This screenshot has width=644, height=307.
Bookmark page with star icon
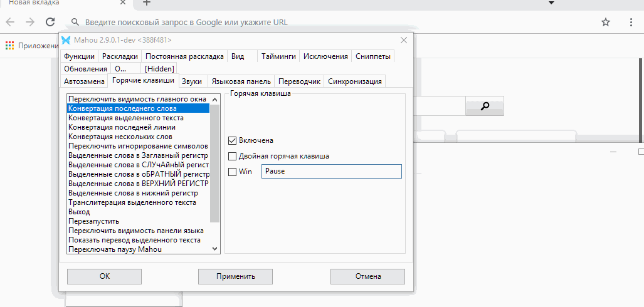point(606,22)
